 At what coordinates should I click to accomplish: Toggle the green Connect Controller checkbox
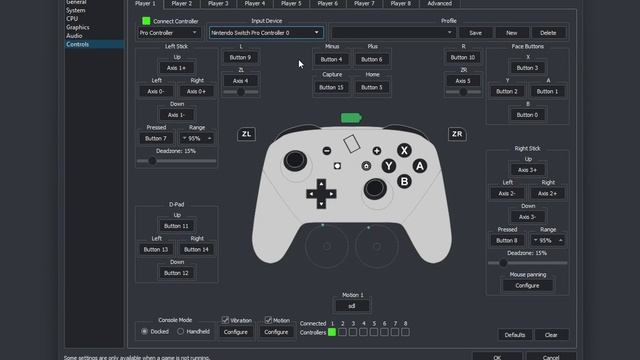(146, 21)
